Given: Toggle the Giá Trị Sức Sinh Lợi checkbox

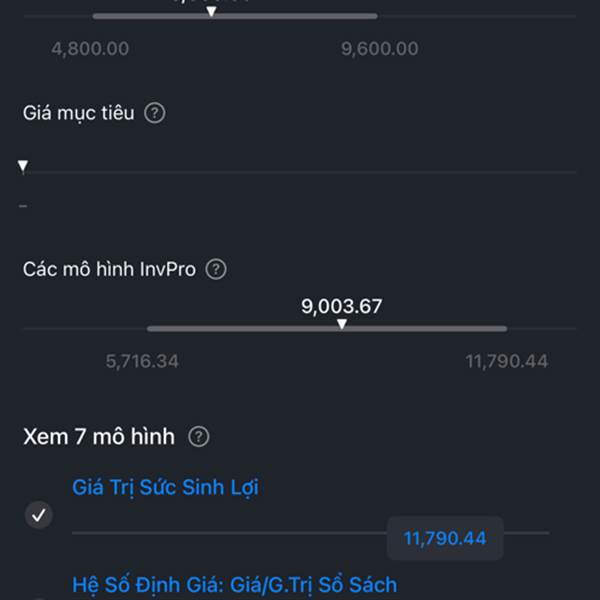Looking at the screenshot, I should pyautogui.click(x=38, y=516).
